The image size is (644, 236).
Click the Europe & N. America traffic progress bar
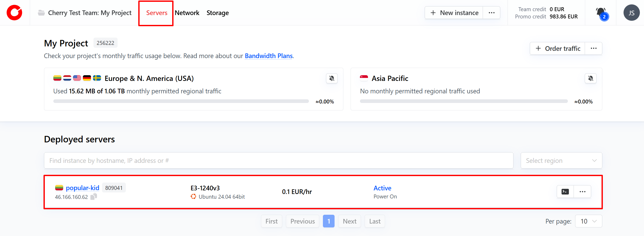coord(181,101)
